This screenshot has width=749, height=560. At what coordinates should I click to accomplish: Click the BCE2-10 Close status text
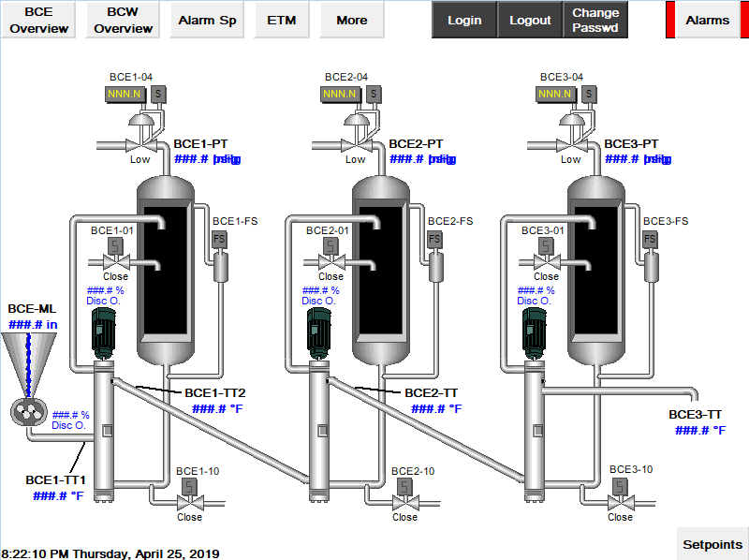tap(405, 517)
